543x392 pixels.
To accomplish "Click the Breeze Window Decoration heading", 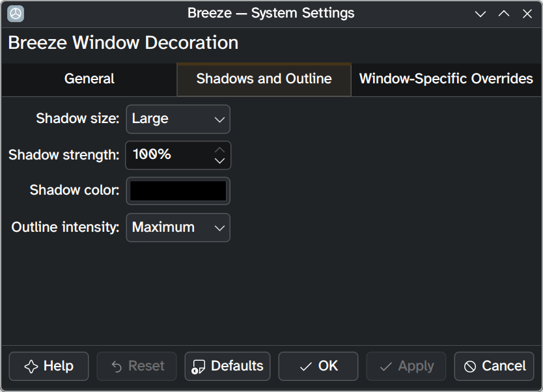I will tap(123, 44).
